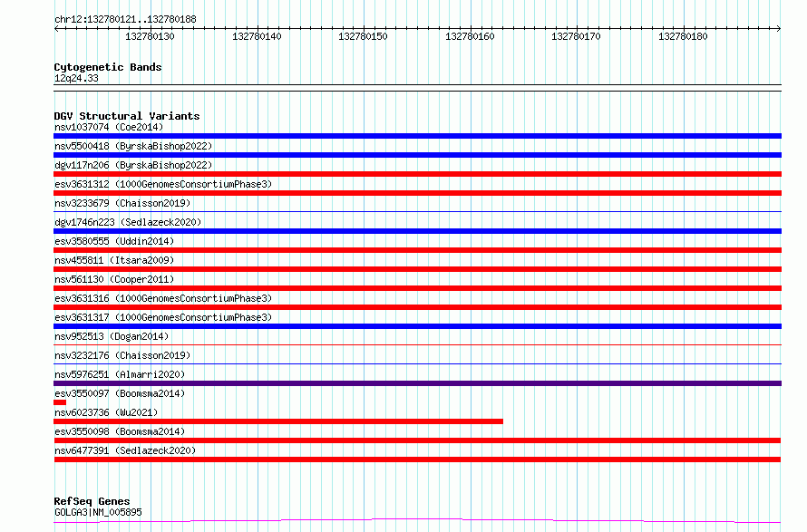The height and width of the screenshot is (532, 807).
Task: Select nsv6477391 (Sedlazeck2020) variant label
Action: (125, 450)
